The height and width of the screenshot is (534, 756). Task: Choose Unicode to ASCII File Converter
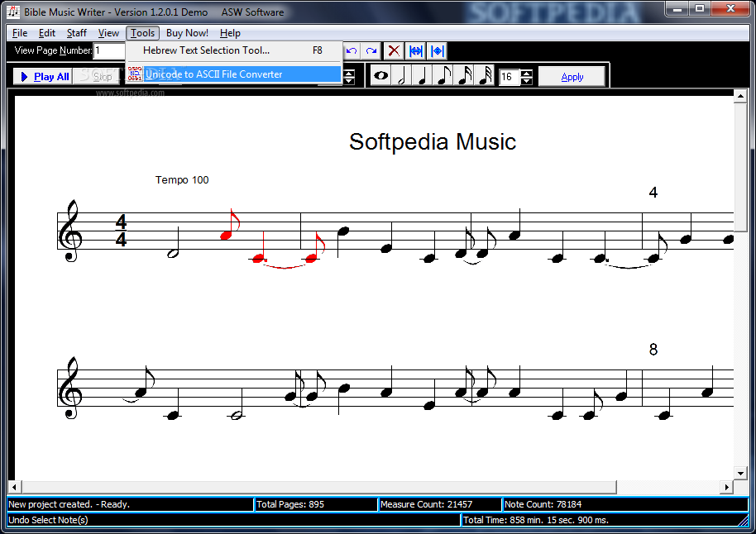pos(234,74)
